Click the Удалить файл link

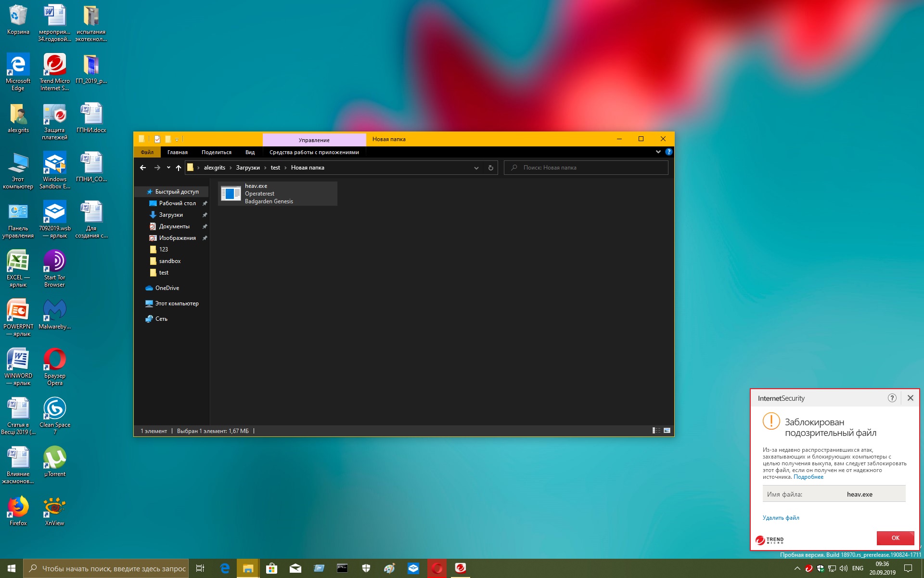pos(781,518)
